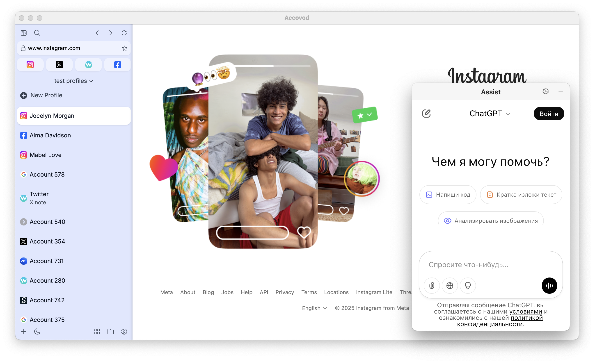Screen dimensions: 595x364
Task: Click the Войти login button
Action: (549, 114)
